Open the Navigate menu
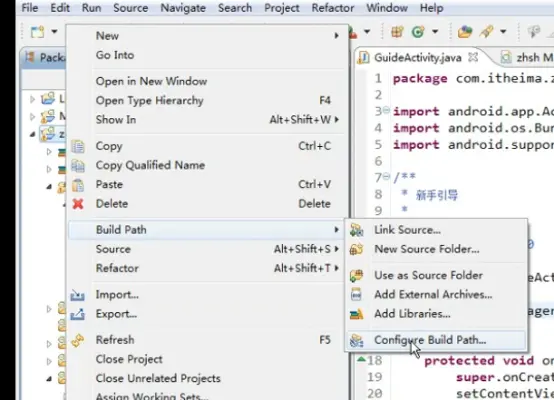Screen dimensions: 554x400 point(183,7)
